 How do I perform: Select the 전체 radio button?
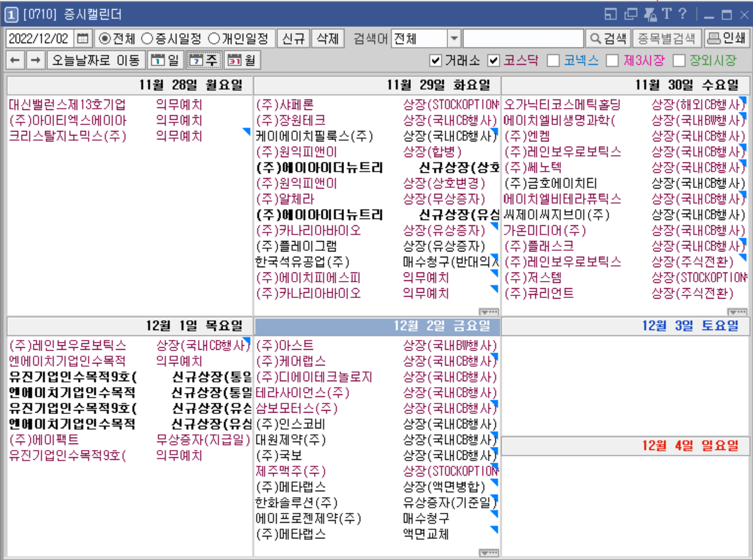(x=104, y=39)
